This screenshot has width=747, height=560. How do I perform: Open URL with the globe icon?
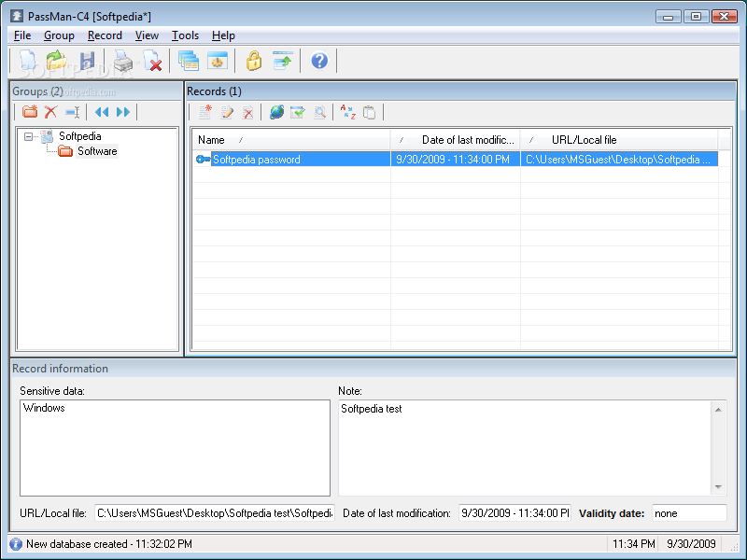(276, 112)
